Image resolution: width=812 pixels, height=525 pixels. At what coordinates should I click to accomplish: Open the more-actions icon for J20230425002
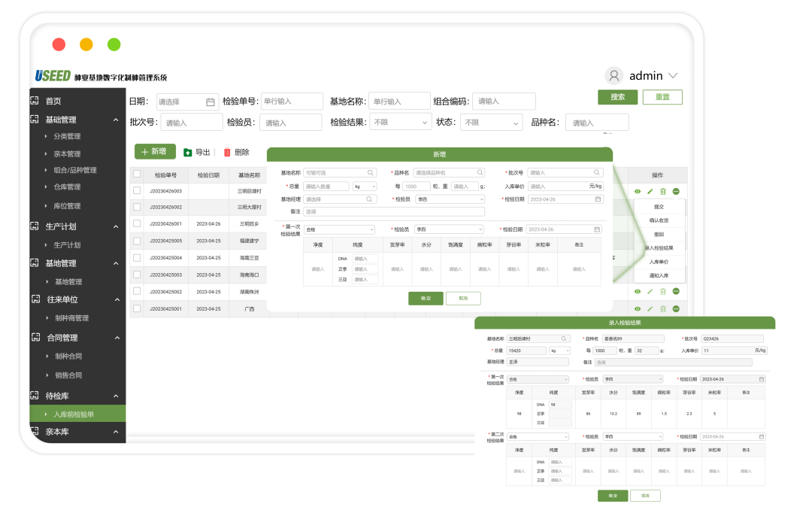(676, 292)
